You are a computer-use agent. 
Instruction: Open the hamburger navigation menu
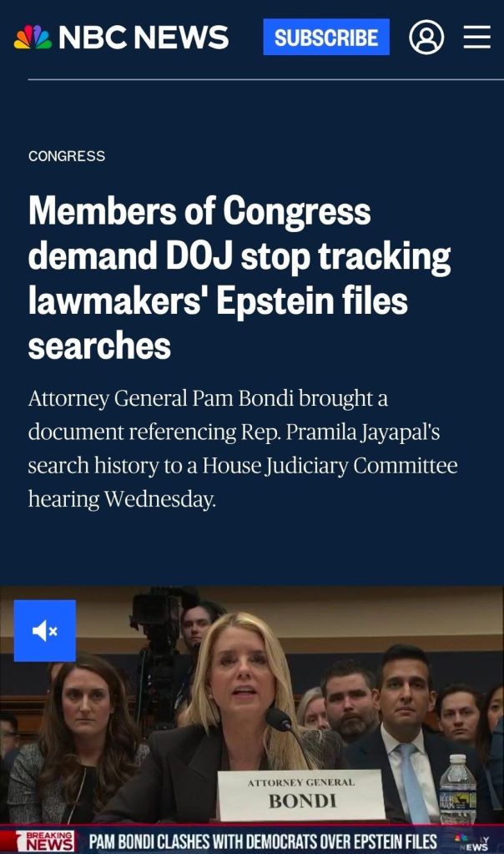click(476, 37)
